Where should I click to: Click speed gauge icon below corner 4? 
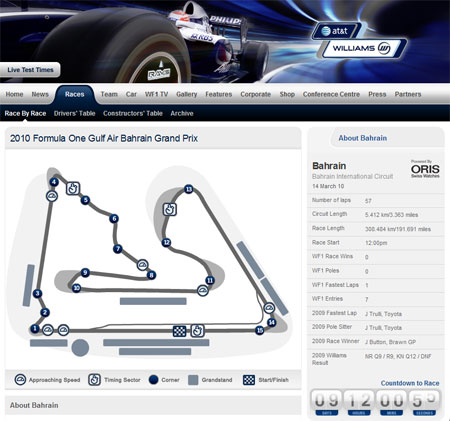coord(52,196)
